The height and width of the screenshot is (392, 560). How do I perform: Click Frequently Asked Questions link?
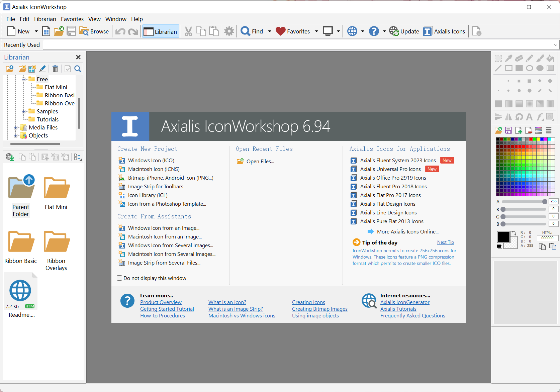coord(413,316)
